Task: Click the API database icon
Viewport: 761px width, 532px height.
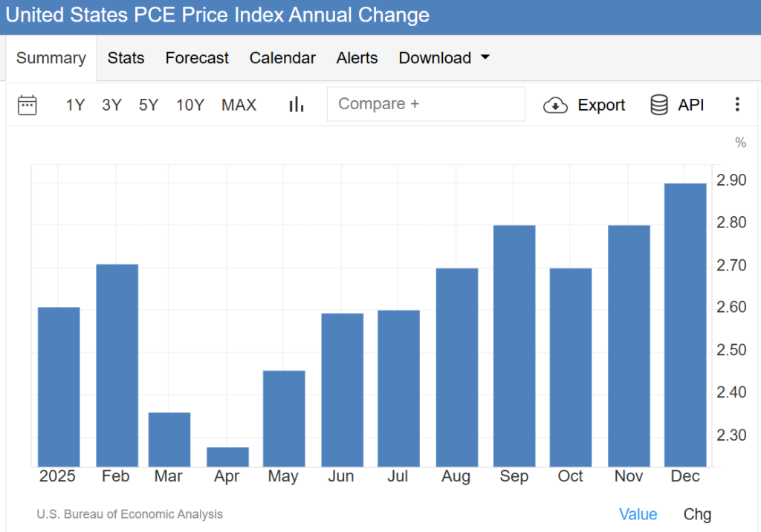Action: point(658,106)
